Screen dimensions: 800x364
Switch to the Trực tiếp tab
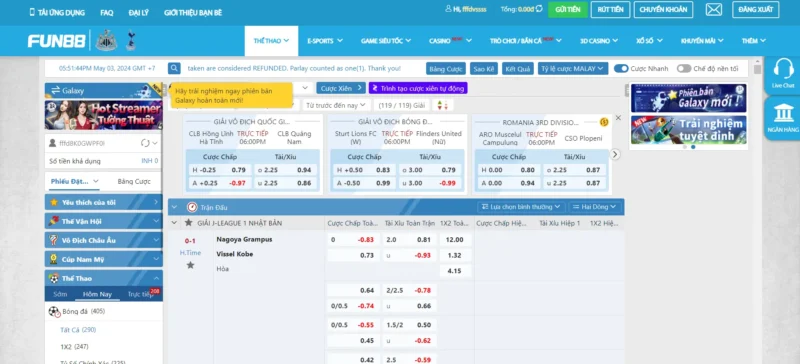click(x=140, y=295)
